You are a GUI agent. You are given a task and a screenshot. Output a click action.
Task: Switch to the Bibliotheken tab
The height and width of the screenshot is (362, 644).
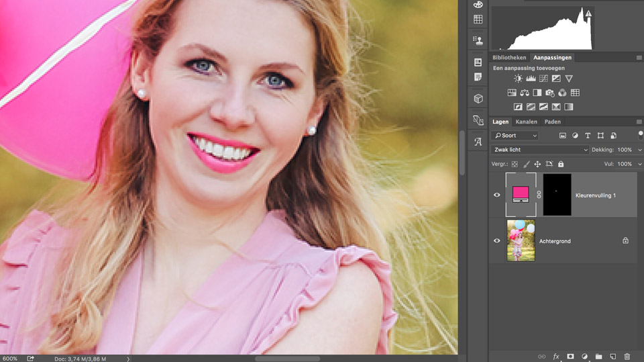509,58
